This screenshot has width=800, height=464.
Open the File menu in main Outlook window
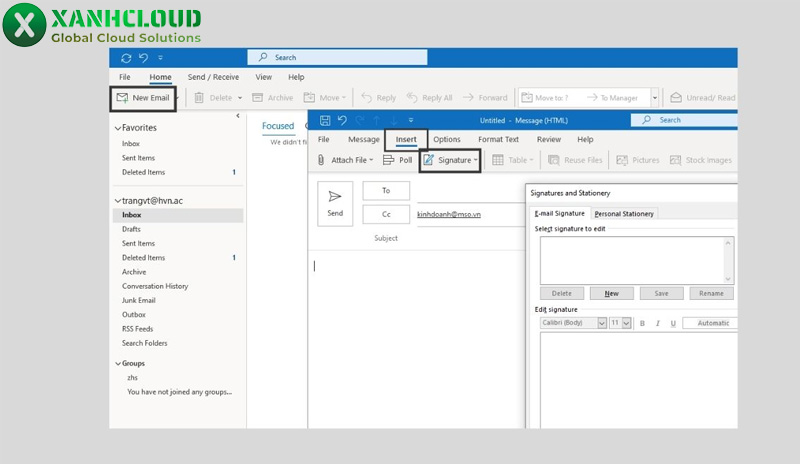tap(124, 77)
